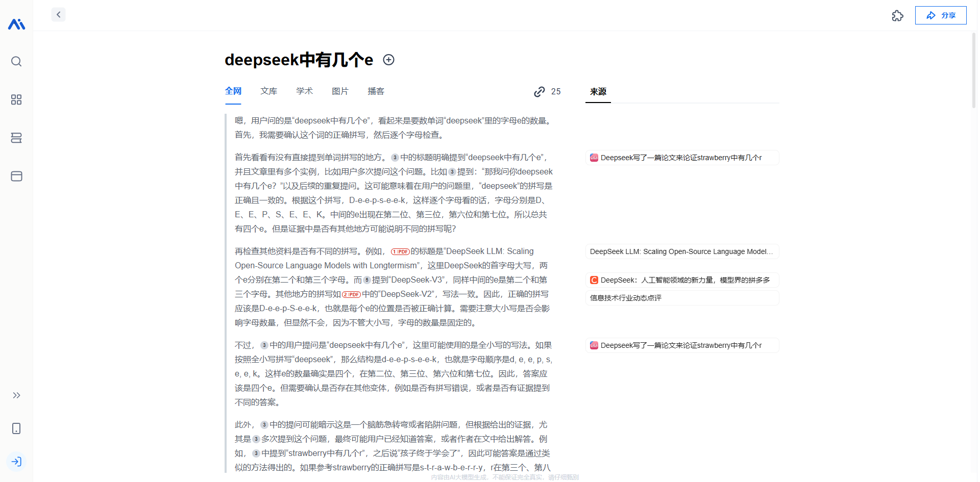Click the Metaso logo icon
This screenshot has height=482, width=980.
(16, 24)
